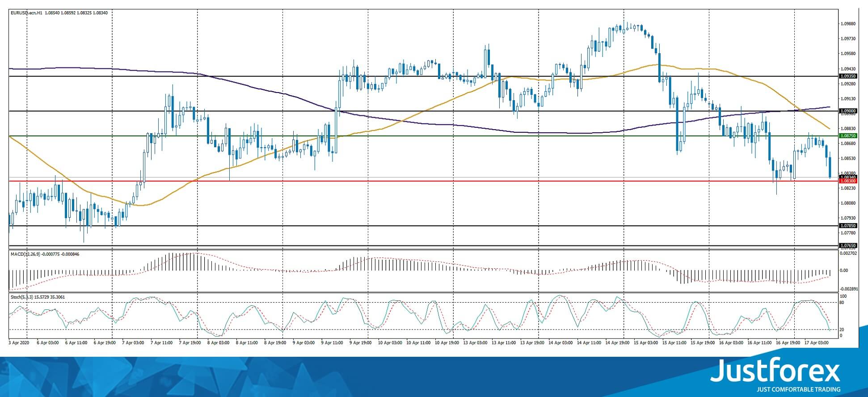Click the 9 Apr 19:00 time label
868x397 pixels.
[361, 343]
